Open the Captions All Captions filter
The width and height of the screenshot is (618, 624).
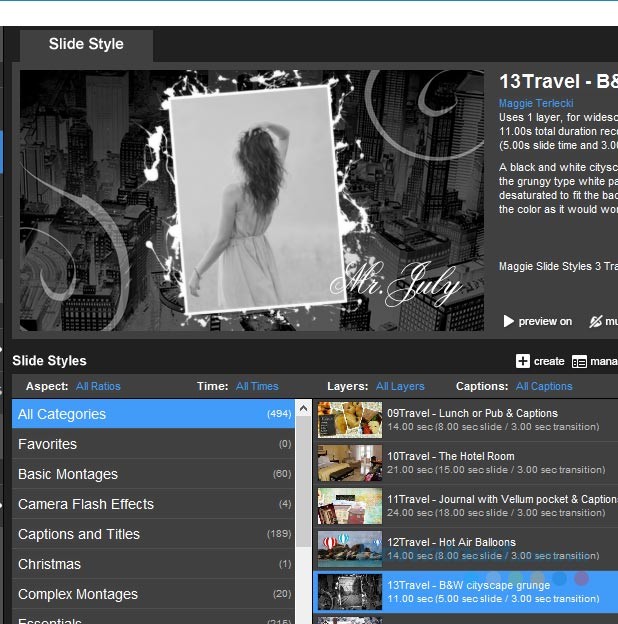point(544,386)
